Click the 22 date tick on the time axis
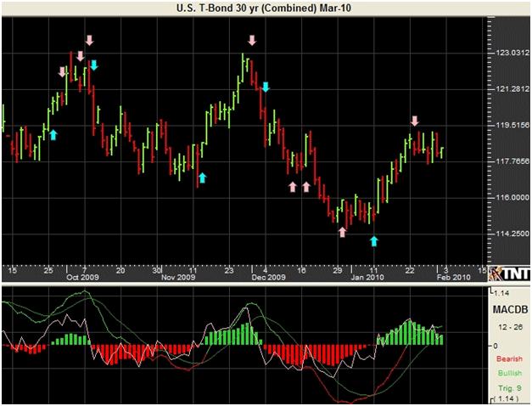 pyautogui.click(x=410, y=270)
